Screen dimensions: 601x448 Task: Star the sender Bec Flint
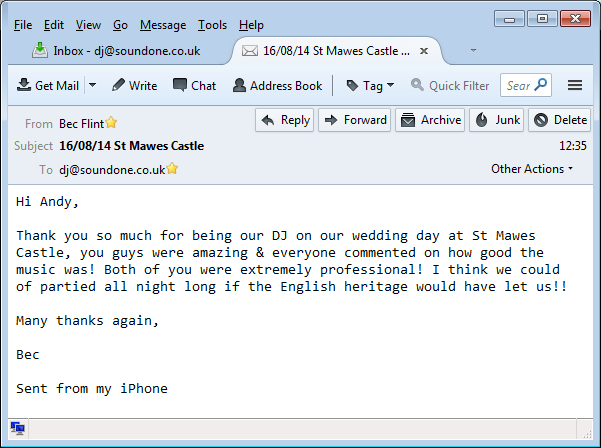112,123
